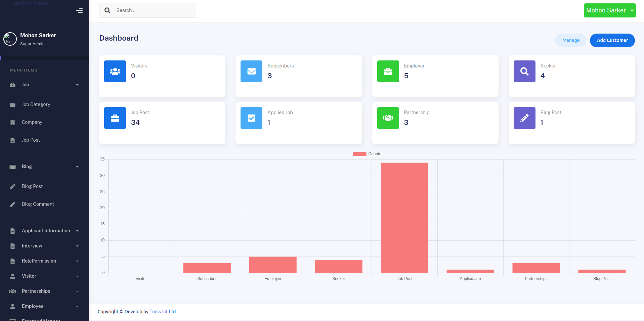Click the Partnership handshake icon tile
The image size is (644, 321).
pos(388,118)
